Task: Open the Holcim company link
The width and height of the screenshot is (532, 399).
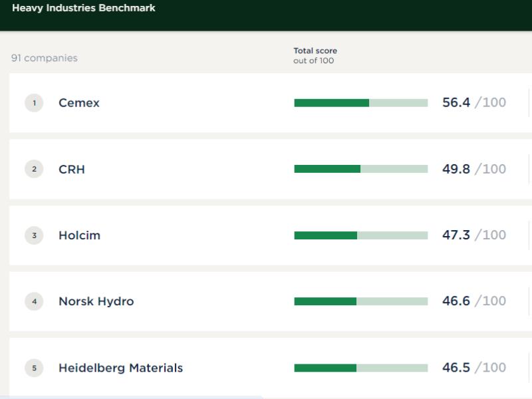Action: tap(79, 235)
